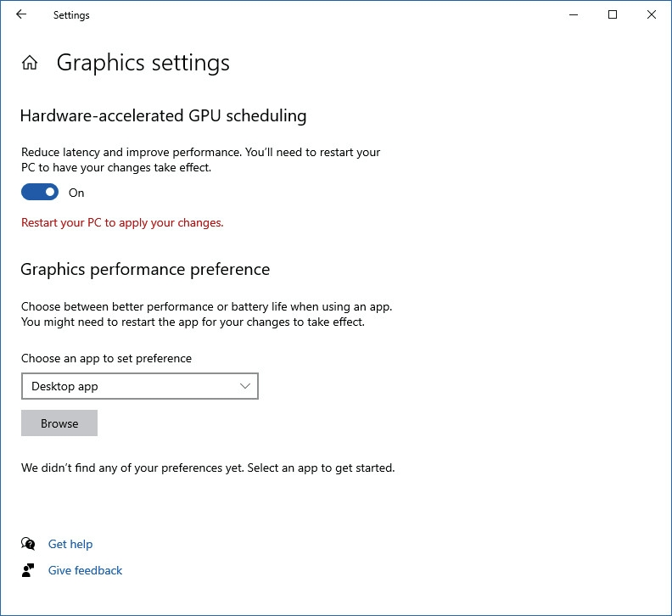Screen dimensions: 672x616
Task: Open the Get help link
Action: pos(70,544)
